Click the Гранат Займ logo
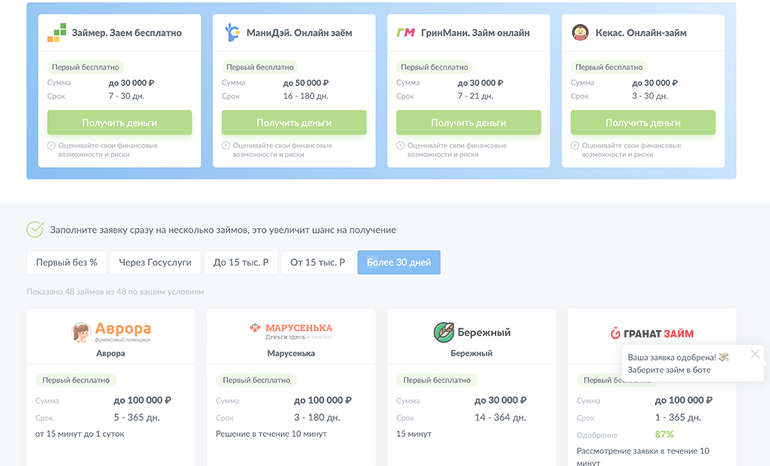The image size is (770, 466). pos(652,333)
